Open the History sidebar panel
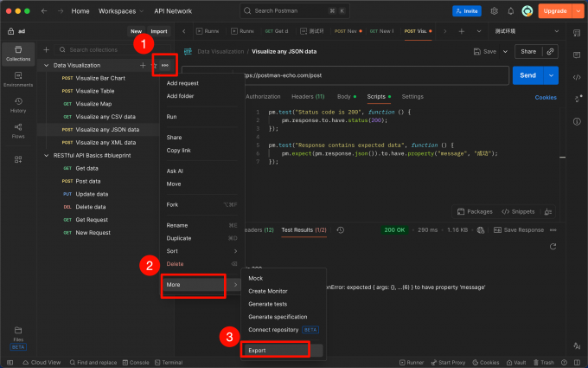 [18, 105]
